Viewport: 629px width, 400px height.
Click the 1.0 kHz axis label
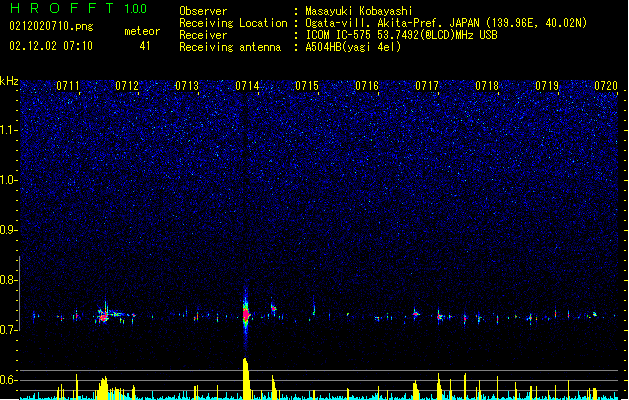[x=8, y=180]
